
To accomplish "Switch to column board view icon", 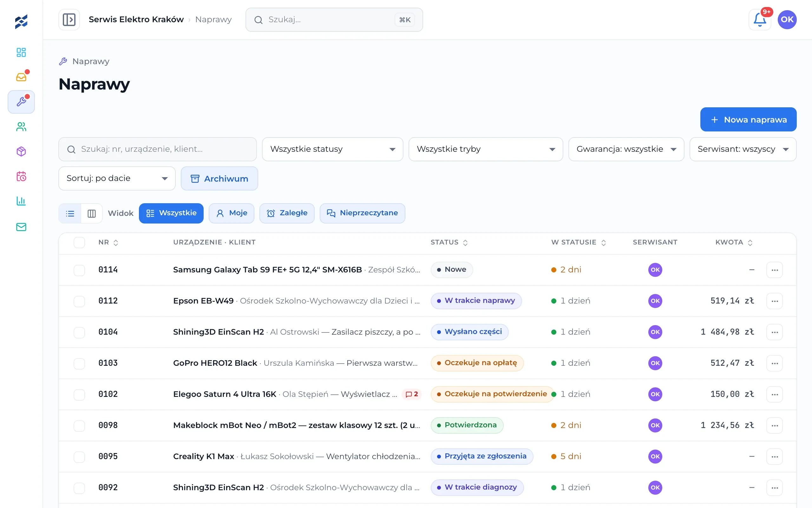I will pyautogui.click(x=92, y=213).
